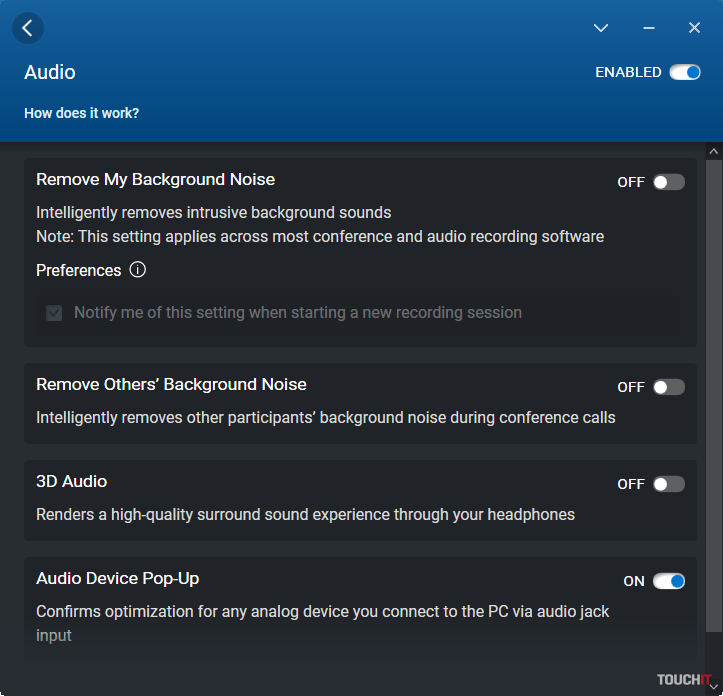Turn on Remove My Background Noise
This screenshot has height=696, width=723.
coord(669,182)
